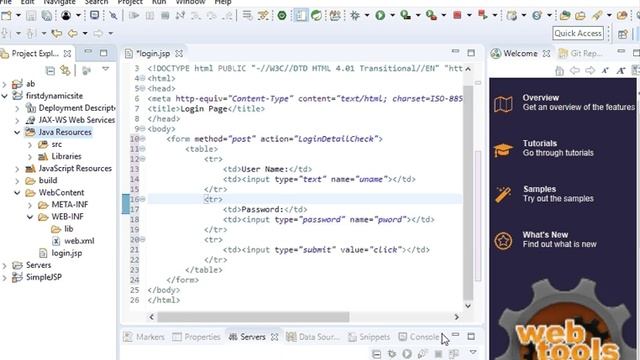
Task: Collapse the Java Resources node
Action: (x=17, y=133)
